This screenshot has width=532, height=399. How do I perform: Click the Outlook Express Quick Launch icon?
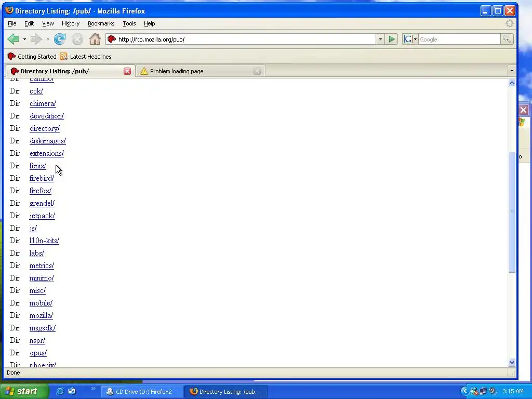(72, 392)
